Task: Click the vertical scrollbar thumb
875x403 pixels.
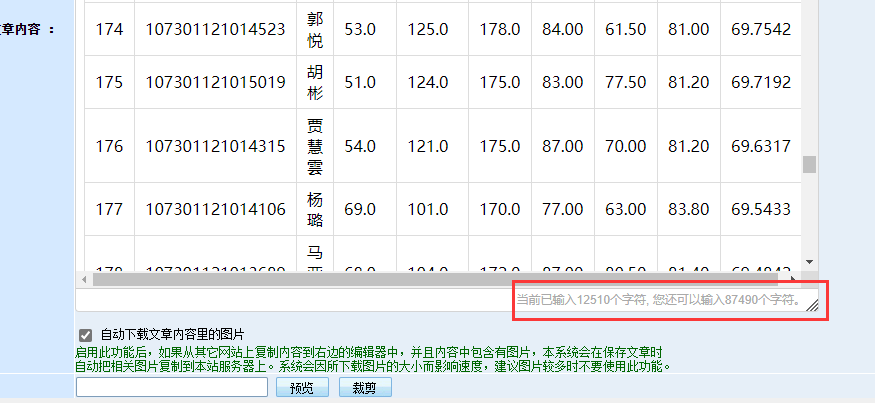Action: tap(809, 164)
